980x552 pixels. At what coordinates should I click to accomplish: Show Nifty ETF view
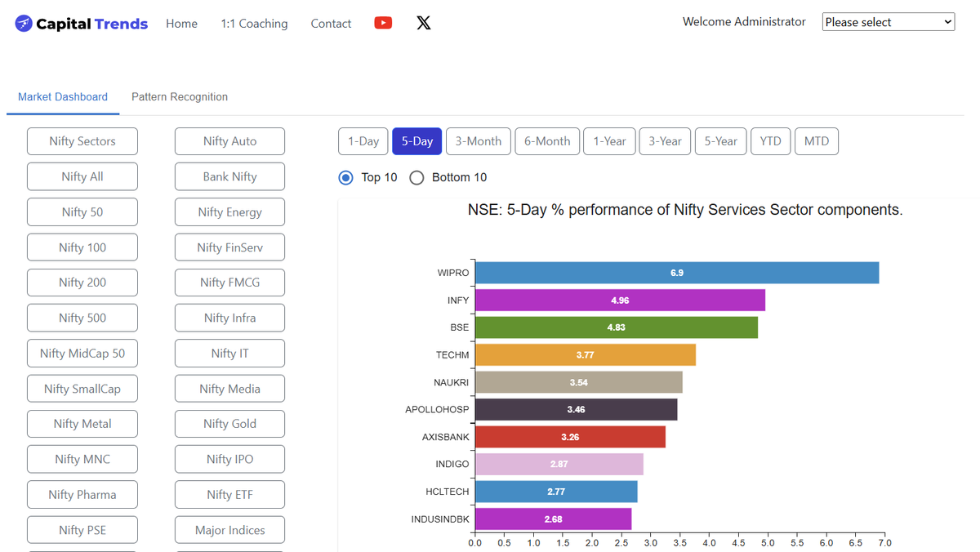point(229,495)
